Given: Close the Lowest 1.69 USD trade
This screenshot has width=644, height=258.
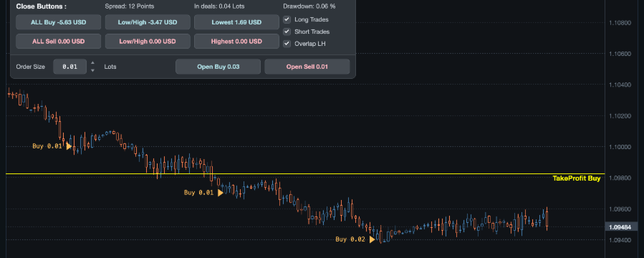Looking at the screenshot, I should pos(236,22).
